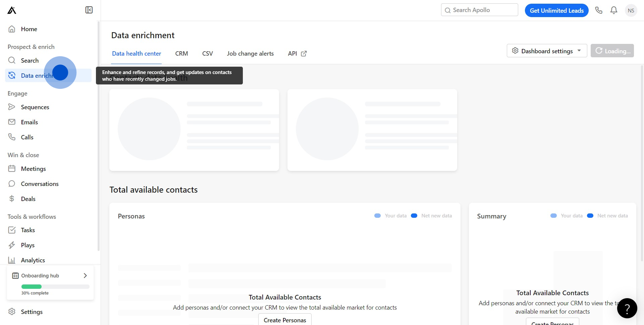This screenshot has height=325, width=644.
Task: Expand the Onboarding hub chevron
Action: pos(85,276)
